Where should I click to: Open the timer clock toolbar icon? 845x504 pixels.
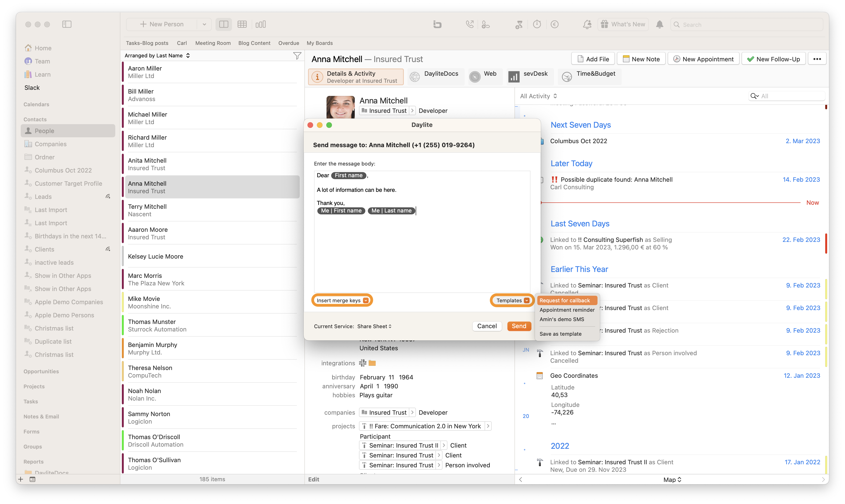point(537,24)
